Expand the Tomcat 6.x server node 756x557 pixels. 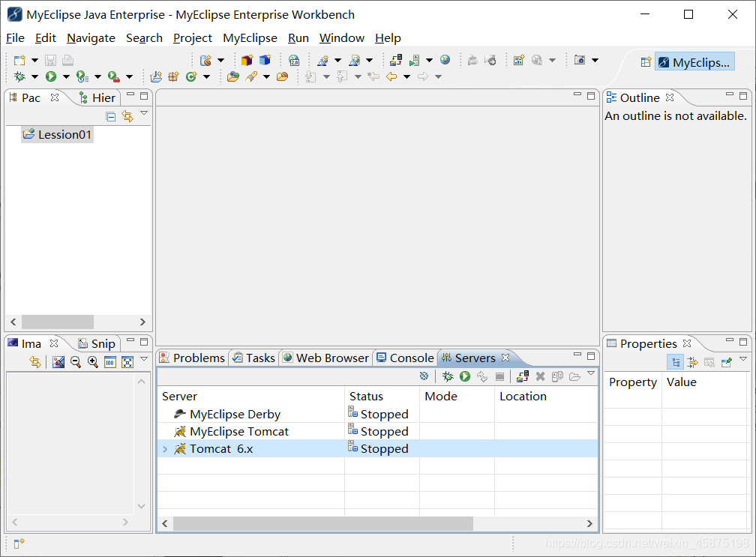click(x=165, y=449)
